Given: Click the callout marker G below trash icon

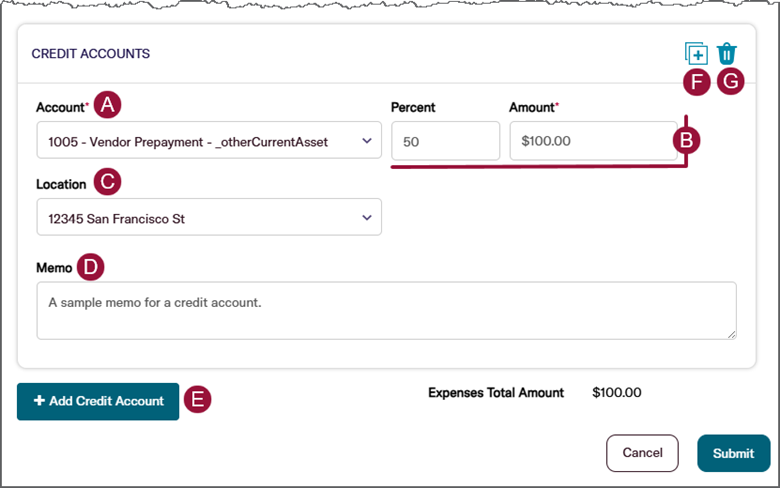Looking at the screenshot, I should coord(730,82).
